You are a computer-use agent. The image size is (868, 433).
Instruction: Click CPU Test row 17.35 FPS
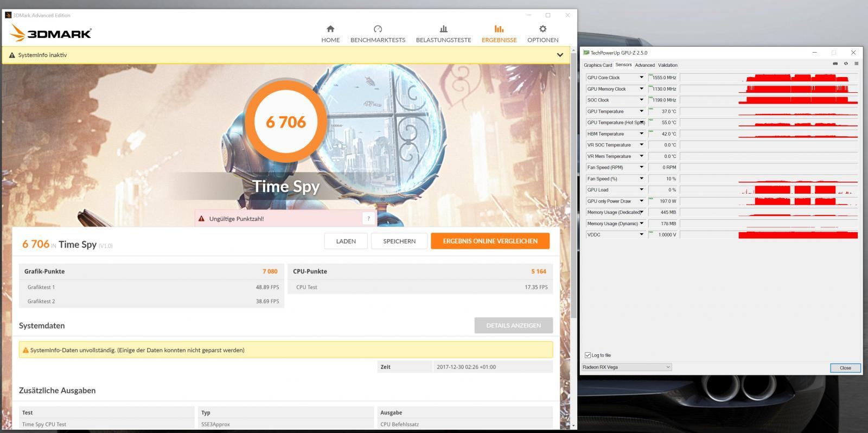420,287
